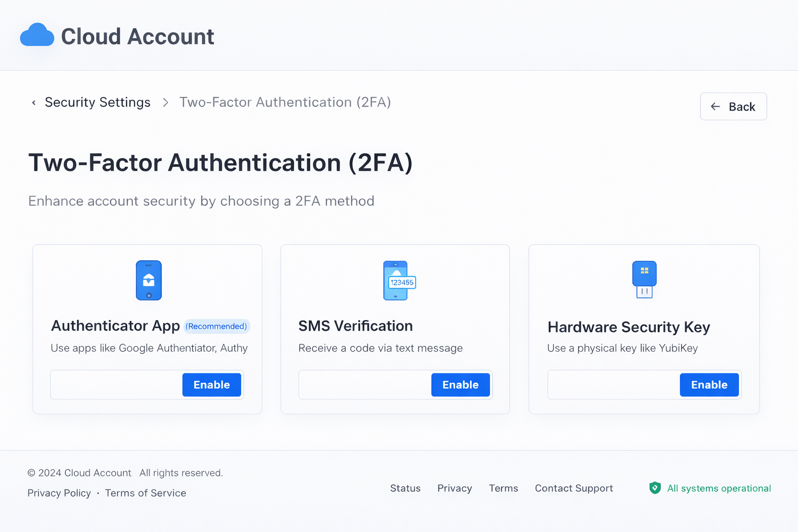Open the Privacy Policy link
798x532 pixels.
(59, 493)
